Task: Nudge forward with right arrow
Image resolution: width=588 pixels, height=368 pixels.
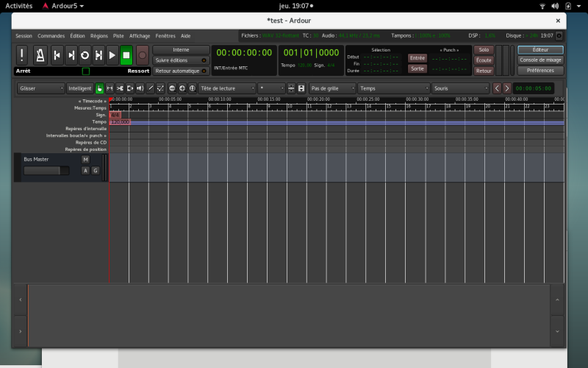Action: (506, 88)
